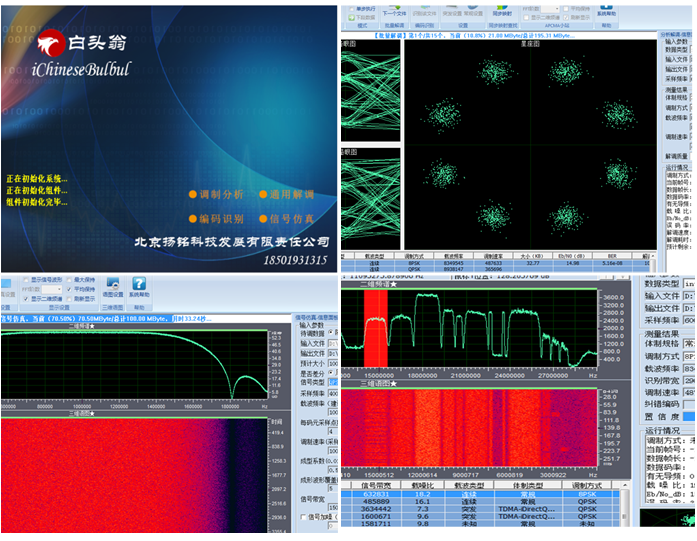The image size is (697, 541).
Task: Select the 批量解调 ribbon group label
Action: click(395, 26)
